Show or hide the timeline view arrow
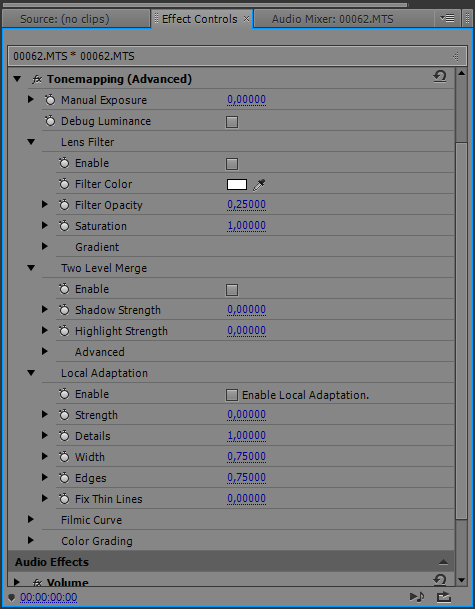This screenshot has height=609, width=475. (456, 57)
